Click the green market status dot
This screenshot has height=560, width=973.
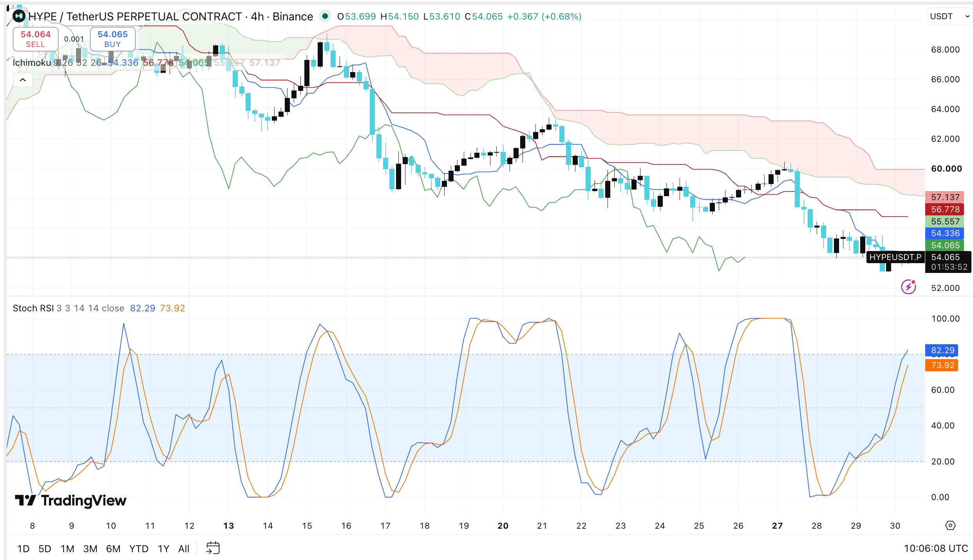[325, 16]
